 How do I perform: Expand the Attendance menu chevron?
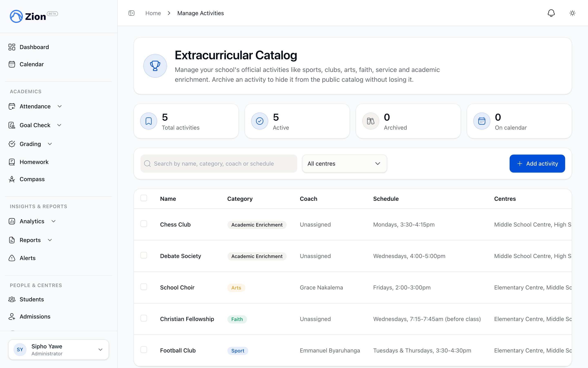click(x=60, y=106)
